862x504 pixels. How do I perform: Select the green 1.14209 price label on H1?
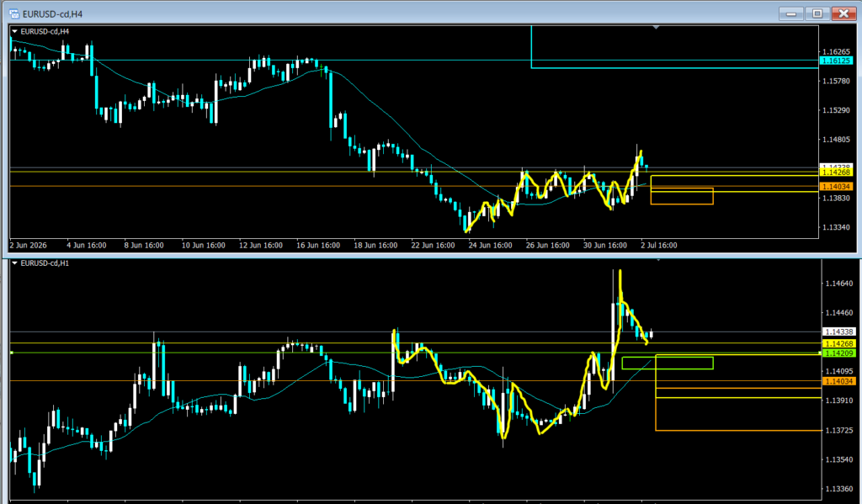click(x=839, y=353)
